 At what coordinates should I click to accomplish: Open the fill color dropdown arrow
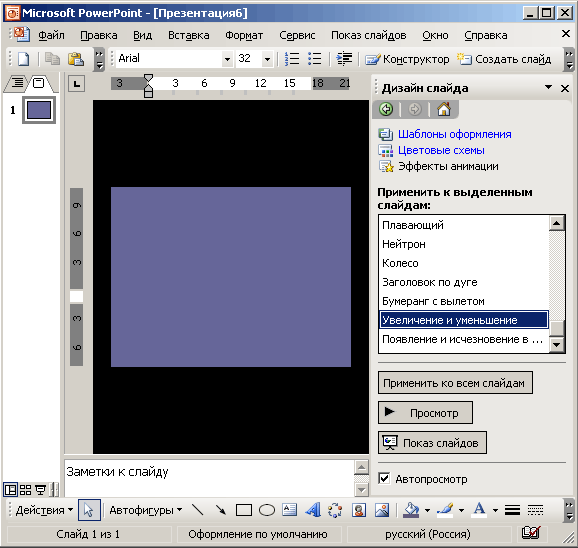[427, 510]
